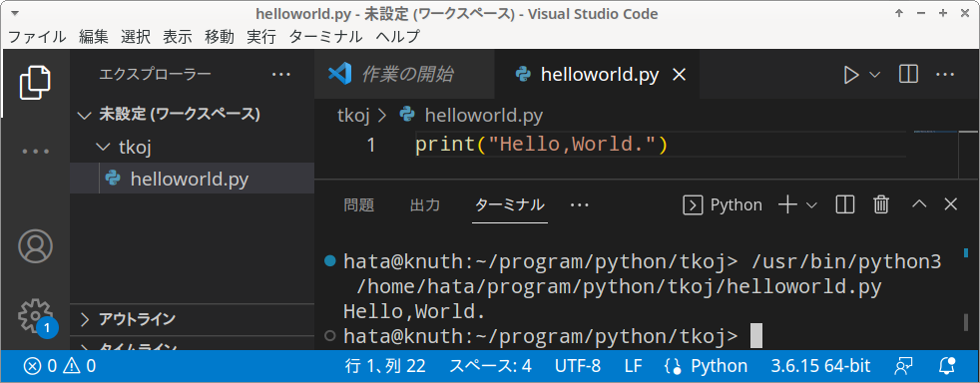Open 移動 menu
The height and width of the screenshot is (383, 980).
point(220,37)
